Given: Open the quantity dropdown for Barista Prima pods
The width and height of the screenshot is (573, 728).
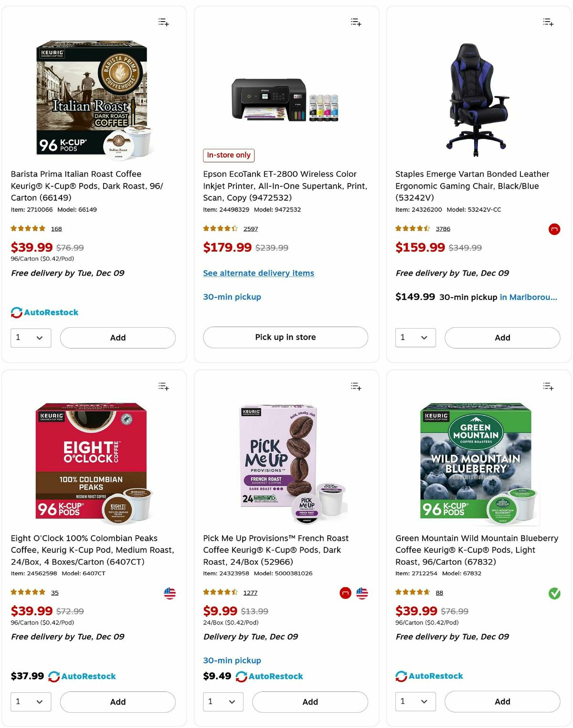Looking at the screenshot, I should [31, 338].
